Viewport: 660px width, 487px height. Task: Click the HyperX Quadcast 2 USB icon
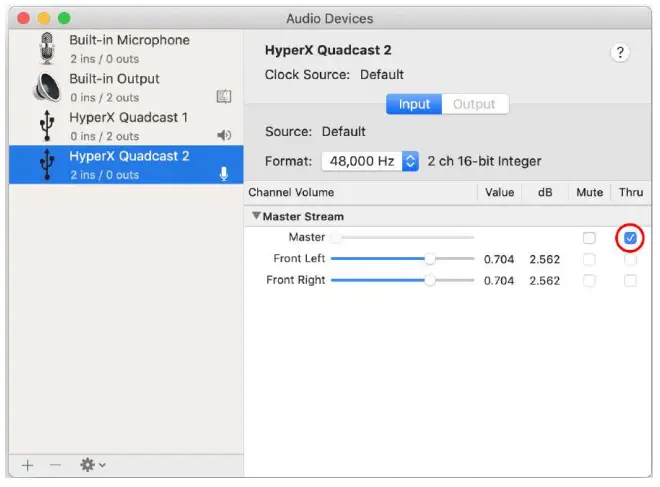click(x=47, y=165)
